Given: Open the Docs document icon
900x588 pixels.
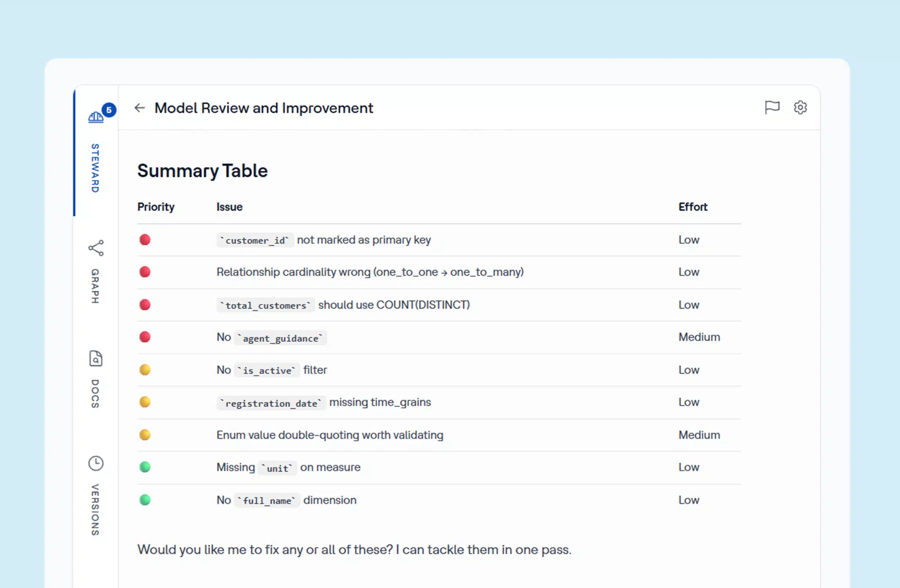Looking at the screenshot, I should click(x=96, y=358).
